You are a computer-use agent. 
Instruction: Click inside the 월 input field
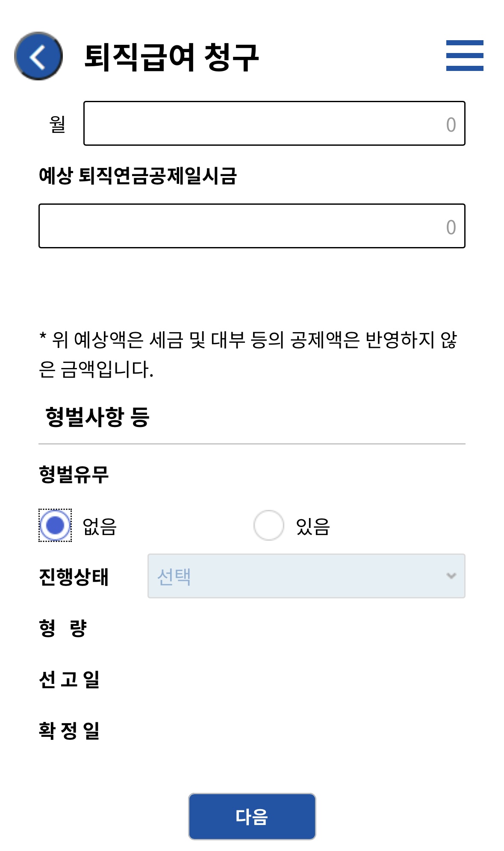click(274, 123)
